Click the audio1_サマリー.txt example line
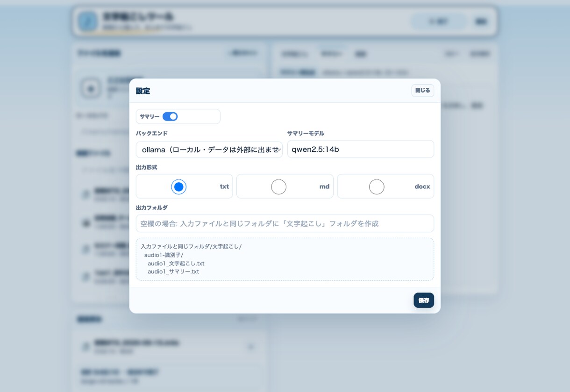 tap(173, 271)
